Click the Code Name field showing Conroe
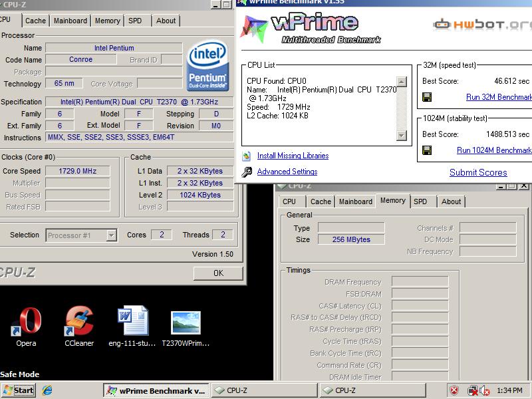Viewport: 532px width, 399px height. (x=80, y=59)
